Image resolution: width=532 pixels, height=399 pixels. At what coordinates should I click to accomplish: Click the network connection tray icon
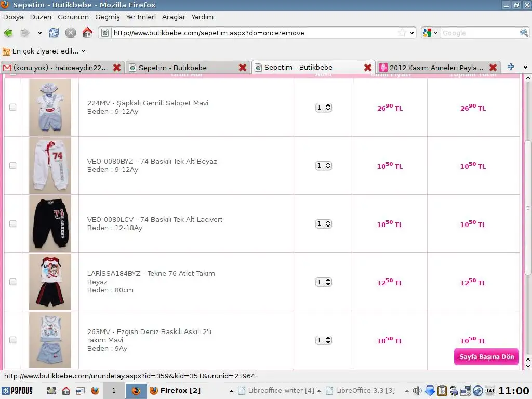(465, 391)
